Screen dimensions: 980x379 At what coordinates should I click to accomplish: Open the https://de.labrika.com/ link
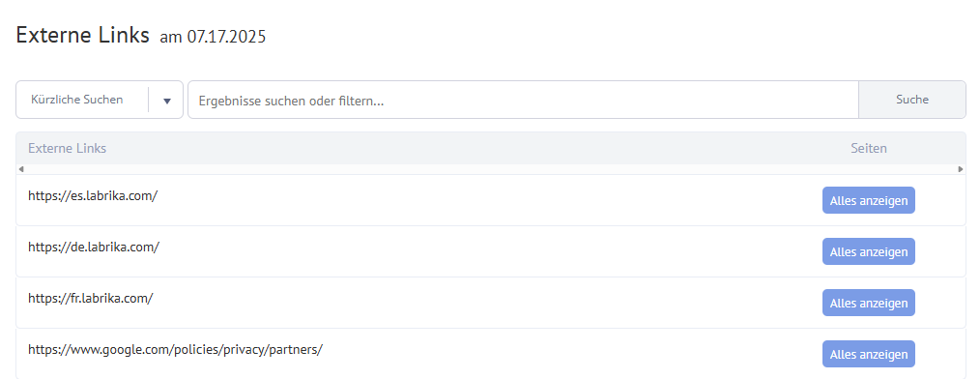[x=94, y=248]
